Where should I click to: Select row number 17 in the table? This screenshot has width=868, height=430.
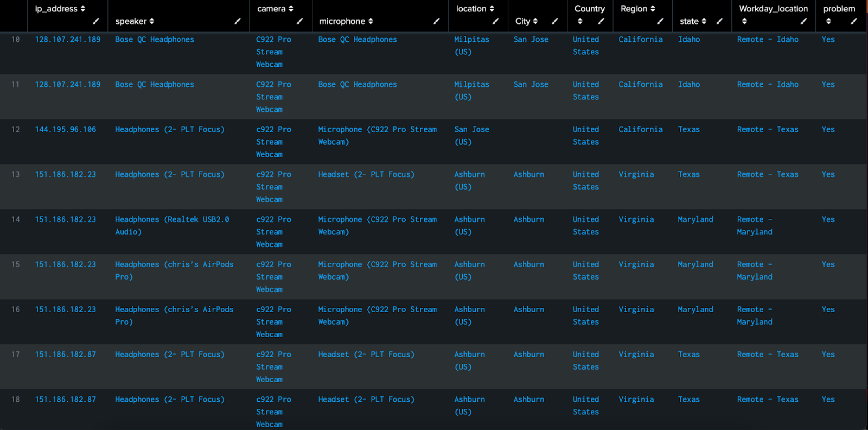click(15, 355)
